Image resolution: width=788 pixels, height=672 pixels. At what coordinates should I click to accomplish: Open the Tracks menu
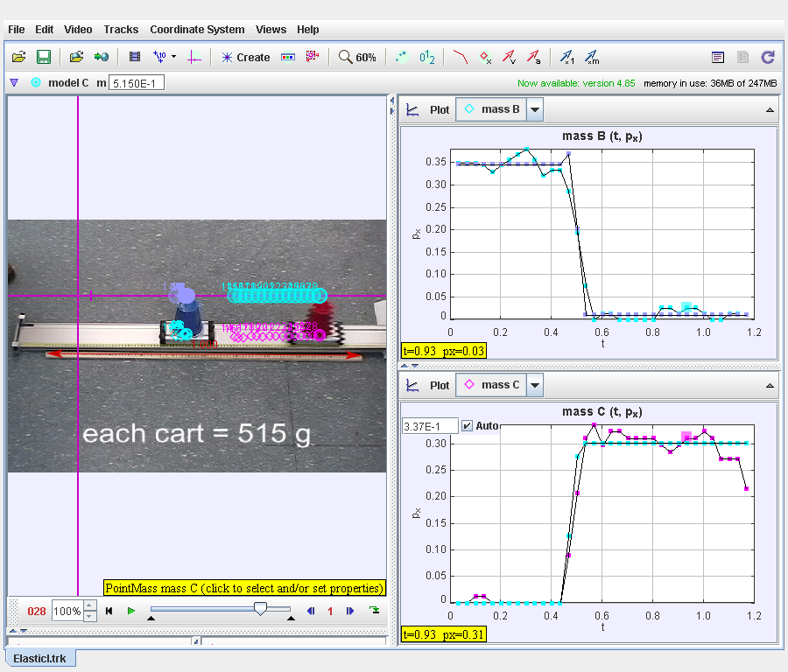121,29
